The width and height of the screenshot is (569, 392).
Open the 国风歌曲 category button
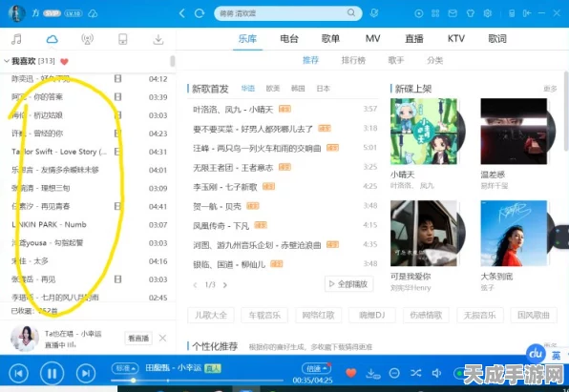click(534, 315)
